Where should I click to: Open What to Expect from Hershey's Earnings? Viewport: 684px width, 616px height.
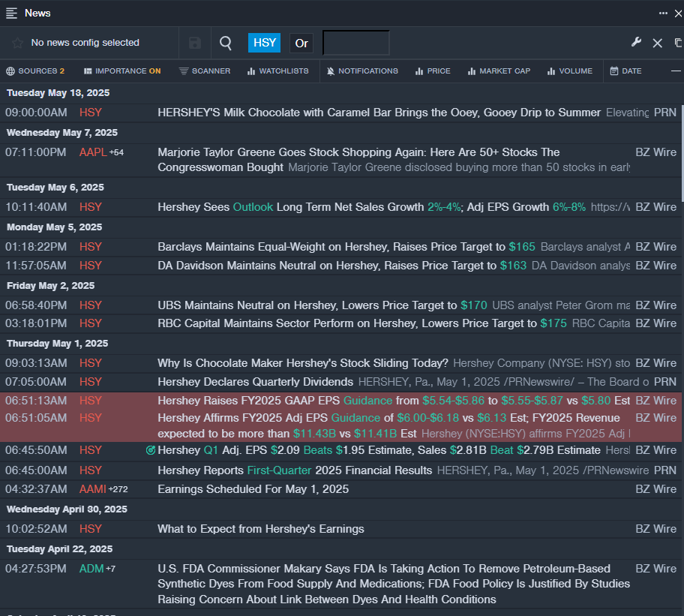(x=261, y=529)
